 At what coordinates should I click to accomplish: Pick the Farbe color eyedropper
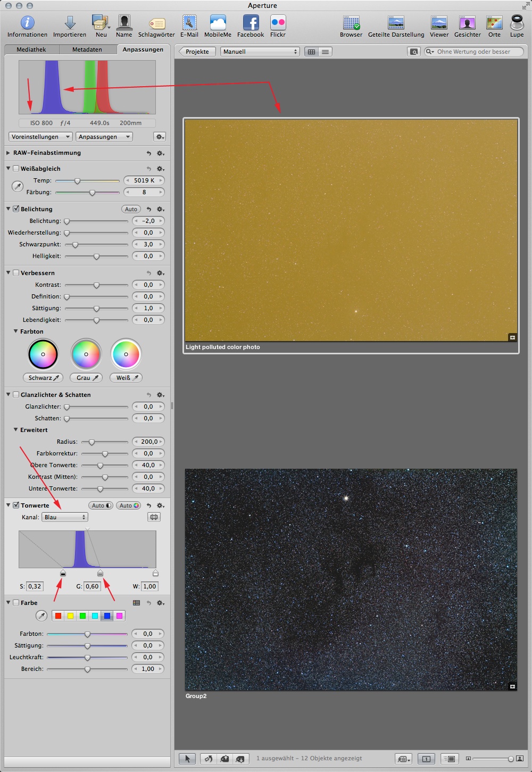click(41, 616)
